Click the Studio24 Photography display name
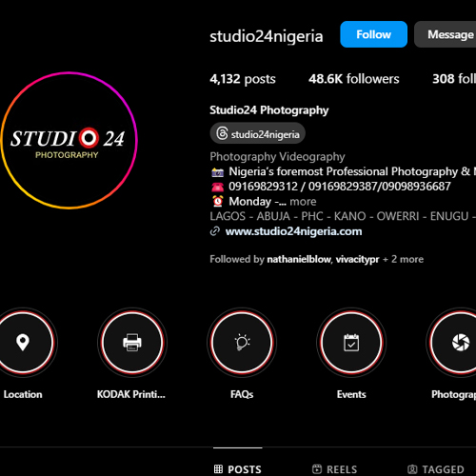Image resolution: width=476 pixels, height=476 pixels. 269,110
